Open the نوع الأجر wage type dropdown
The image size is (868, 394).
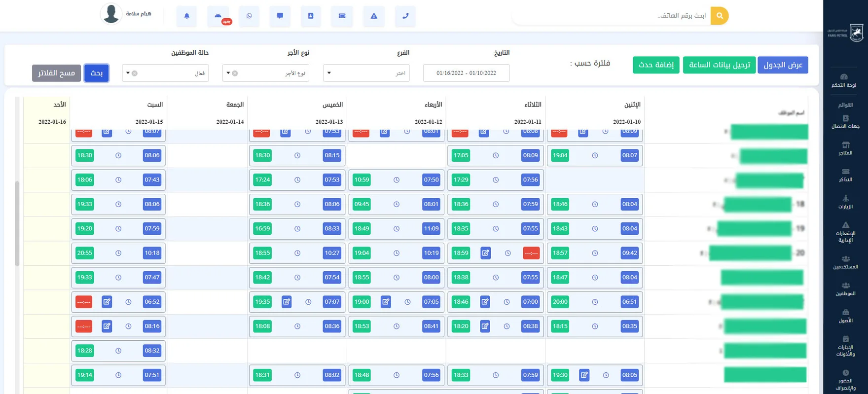(266, 73)
